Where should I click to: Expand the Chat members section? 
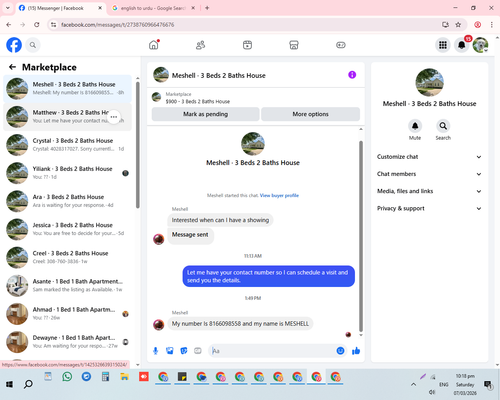tap(429, 174)
